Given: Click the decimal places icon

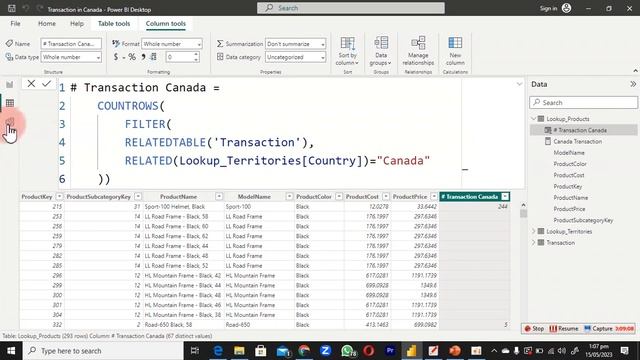Looking at the screenshot, I should (153, 57).
